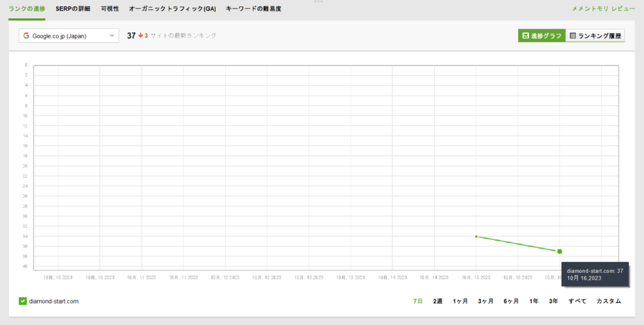Select the ランクの進捗 tab

pos(27,9)
